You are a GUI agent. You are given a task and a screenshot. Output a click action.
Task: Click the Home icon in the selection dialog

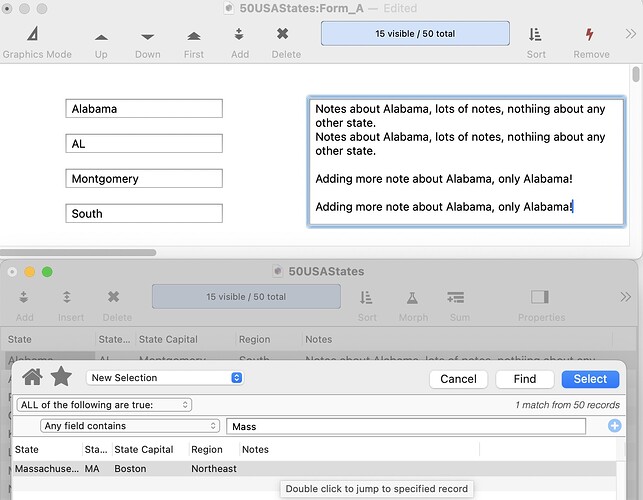click(32, 377)
